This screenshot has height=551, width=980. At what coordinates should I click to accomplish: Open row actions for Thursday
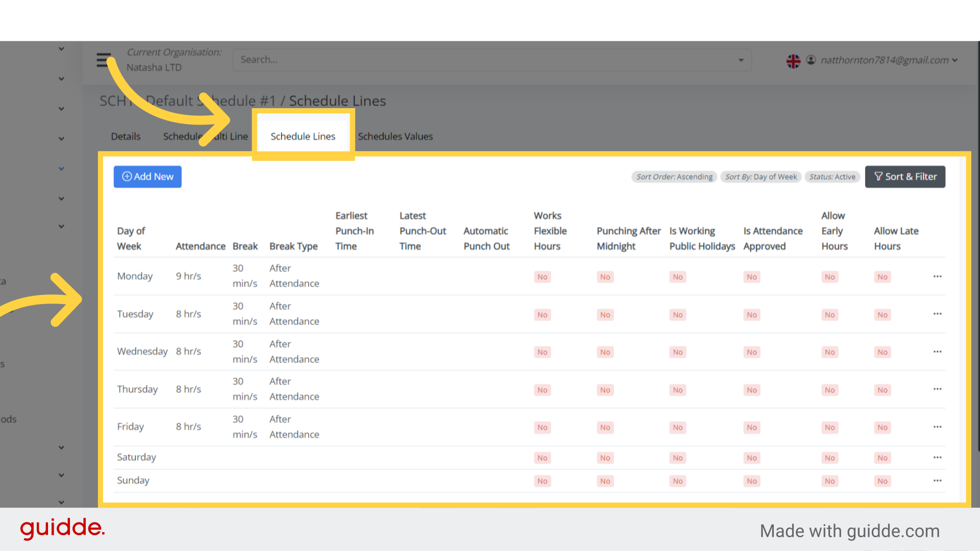[937, 389]
